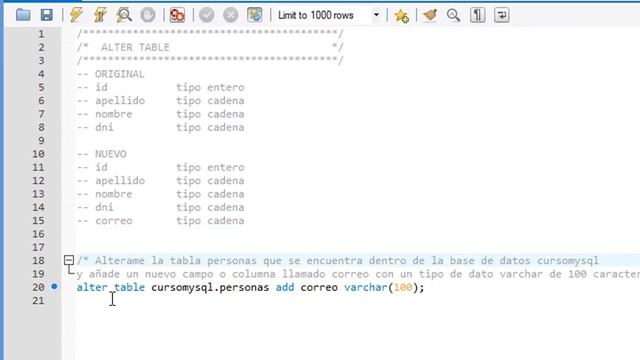640x360 pixels.
Task: Click line number 21 in gutter
Action: point(38,300)
